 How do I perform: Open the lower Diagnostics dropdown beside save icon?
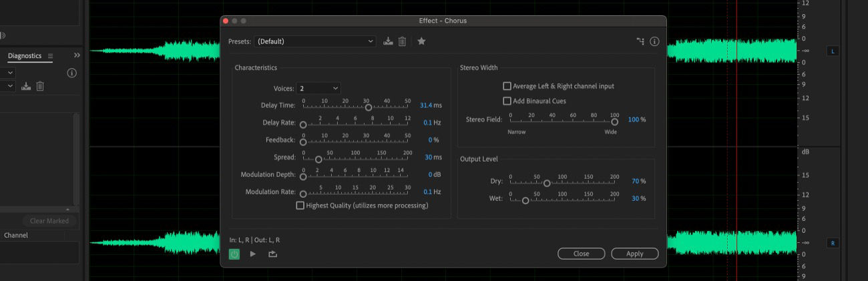click(x=7, y=86)
